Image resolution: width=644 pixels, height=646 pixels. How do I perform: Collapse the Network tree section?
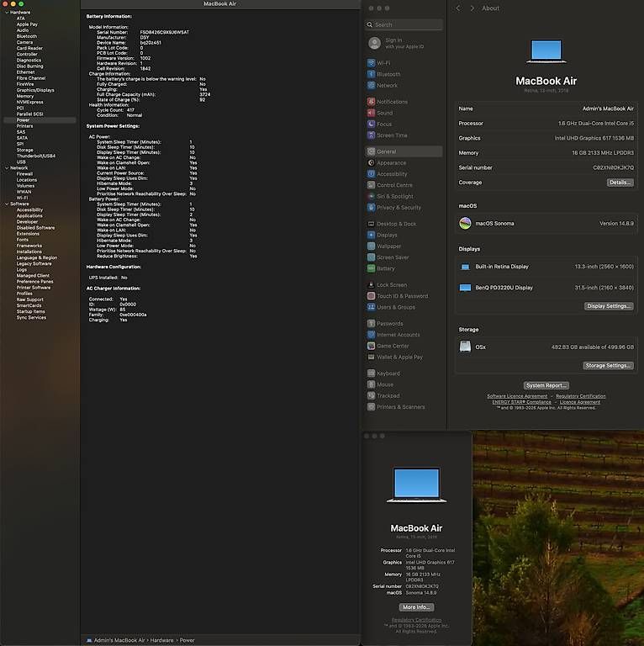7,168
